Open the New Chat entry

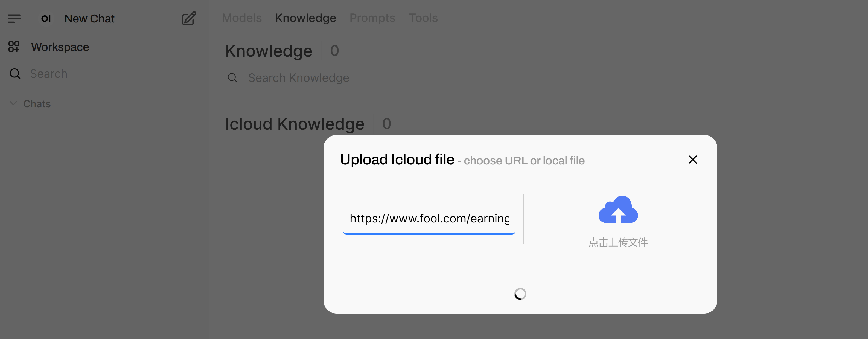click(89, 19)
